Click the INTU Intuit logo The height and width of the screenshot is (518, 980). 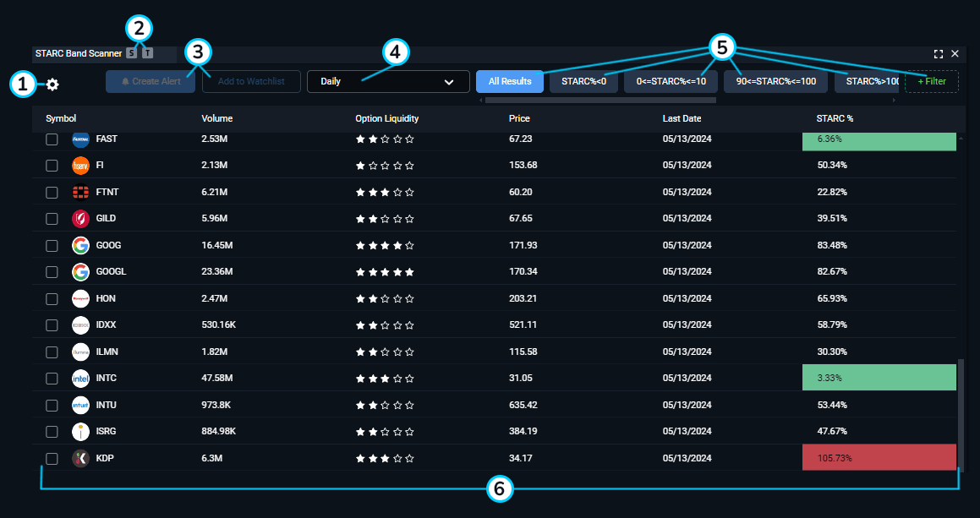(80, 405)
